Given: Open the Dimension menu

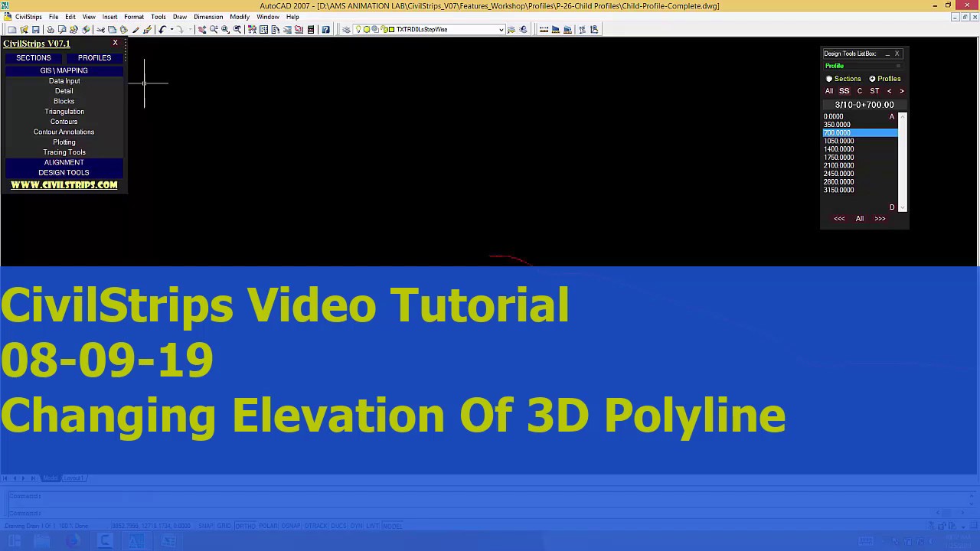Looking at the screenshot, I should [208, 17].
